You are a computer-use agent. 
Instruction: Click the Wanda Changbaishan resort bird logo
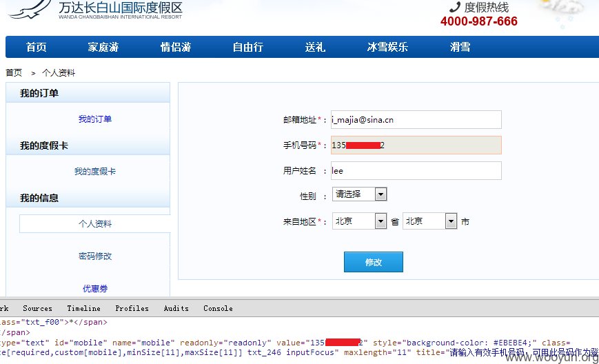click(x=30, y=10)
